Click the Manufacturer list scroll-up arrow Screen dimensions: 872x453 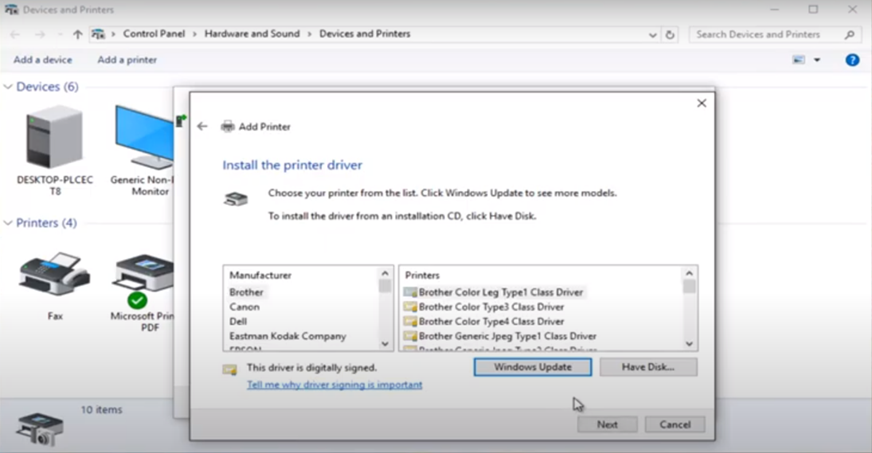tap(385, 273)
